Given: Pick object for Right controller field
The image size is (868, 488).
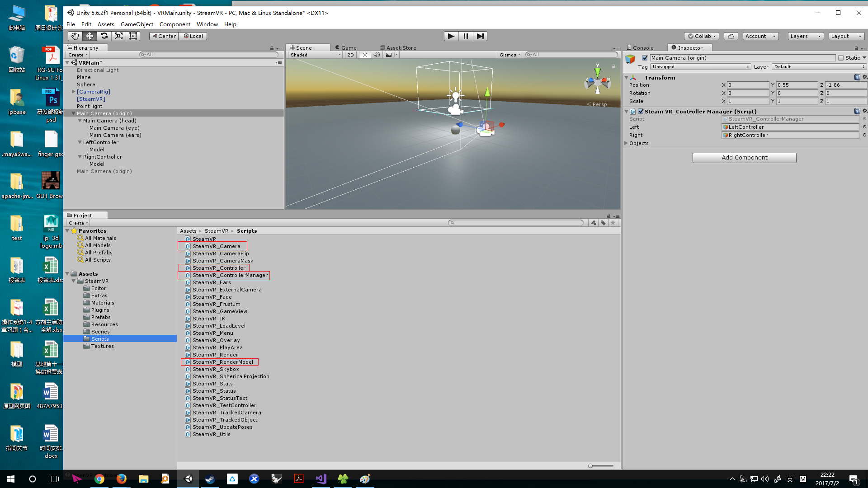Looking at the screenshot, I should pos(864,135).
